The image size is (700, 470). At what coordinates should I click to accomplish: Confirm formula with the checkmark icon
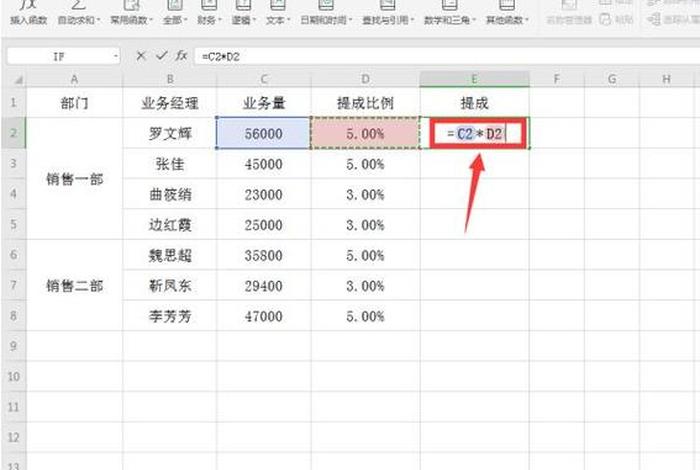pyautogui.click(x=161, y=56)
